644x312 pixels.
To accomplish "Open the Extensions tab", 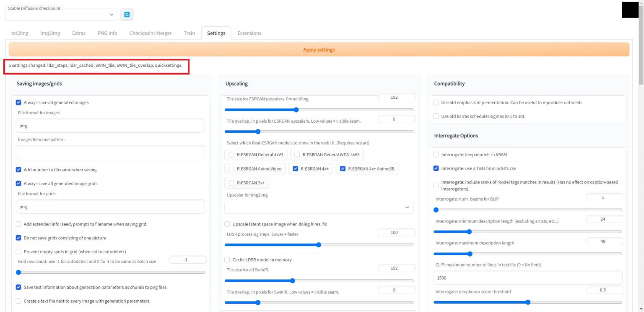I will coord(249,33).
